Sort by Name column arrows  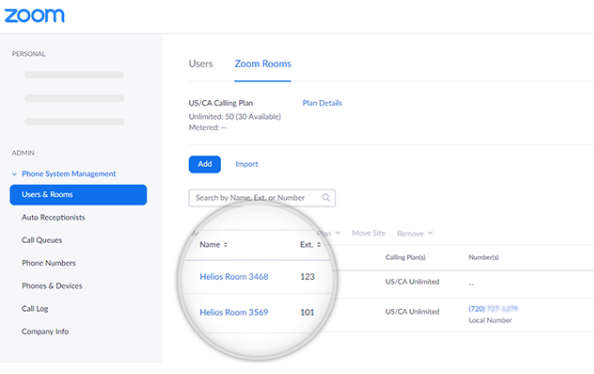coord(226,245)
